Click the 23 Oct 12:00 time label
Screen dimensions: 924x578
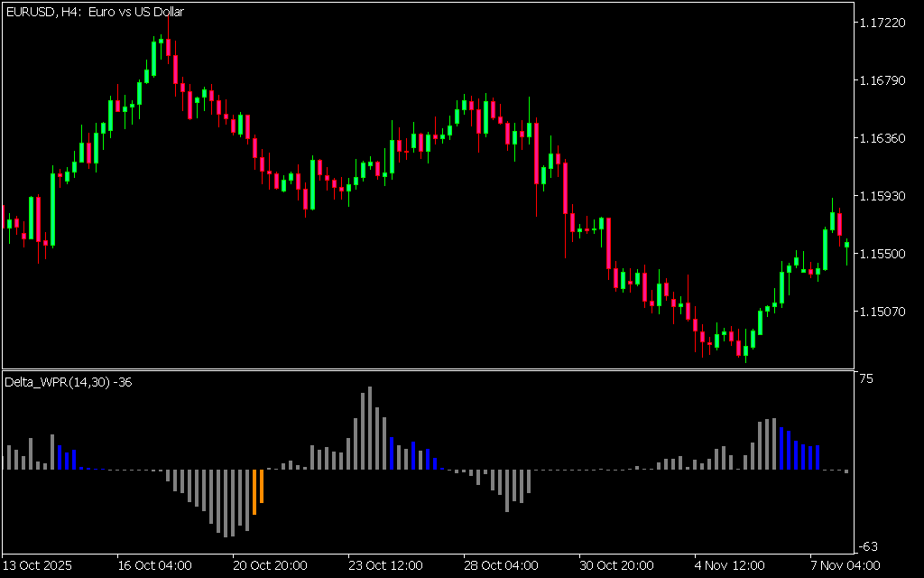point(385,565)
